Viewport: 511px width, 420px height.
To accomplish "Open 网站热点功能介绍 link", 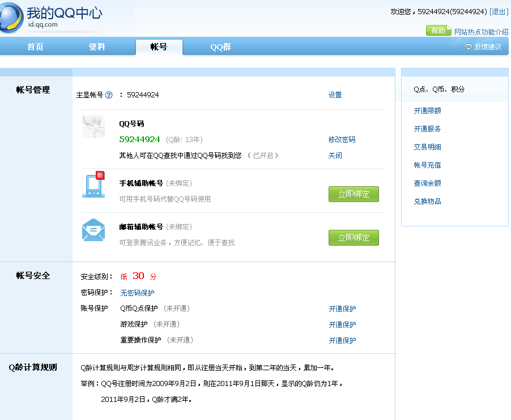I will click(x=481, y=32).
